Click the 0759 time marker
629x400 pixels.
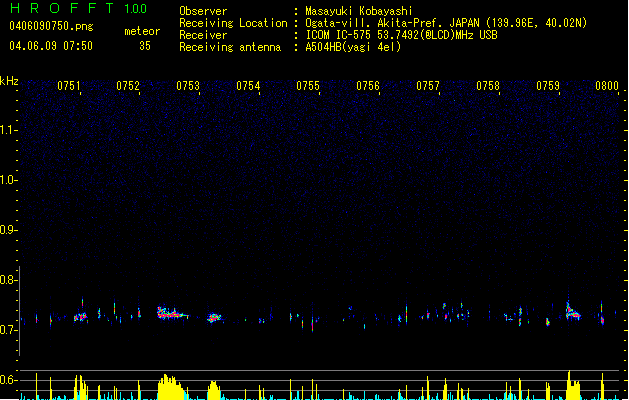pyautogui.click(x=548, y=86)
